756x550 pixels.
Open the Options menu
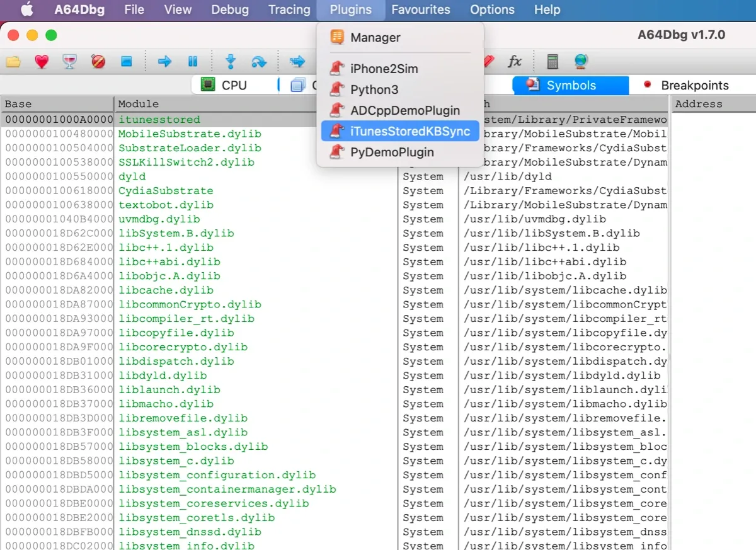tap(492, 9)
